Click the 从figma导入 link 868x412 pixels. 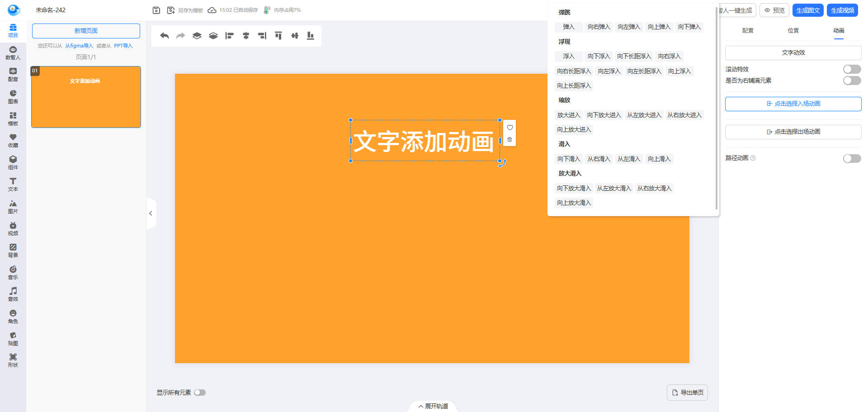click(79, 46)
